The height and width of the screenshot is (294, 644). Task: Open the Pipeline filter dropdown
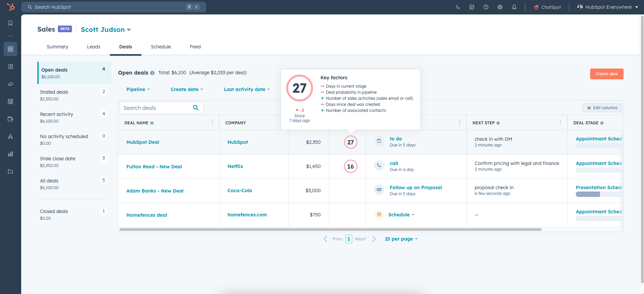[138, 89]
